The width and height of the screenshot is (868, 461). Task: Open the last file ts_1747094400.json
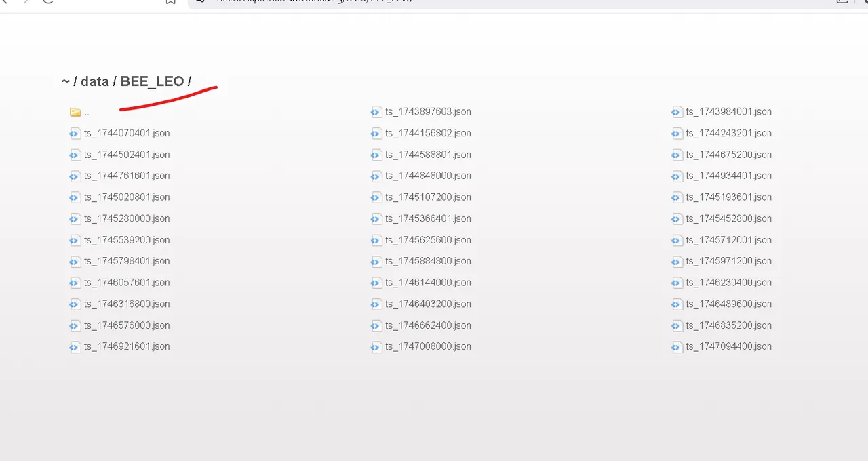click(x=728, y=346)
